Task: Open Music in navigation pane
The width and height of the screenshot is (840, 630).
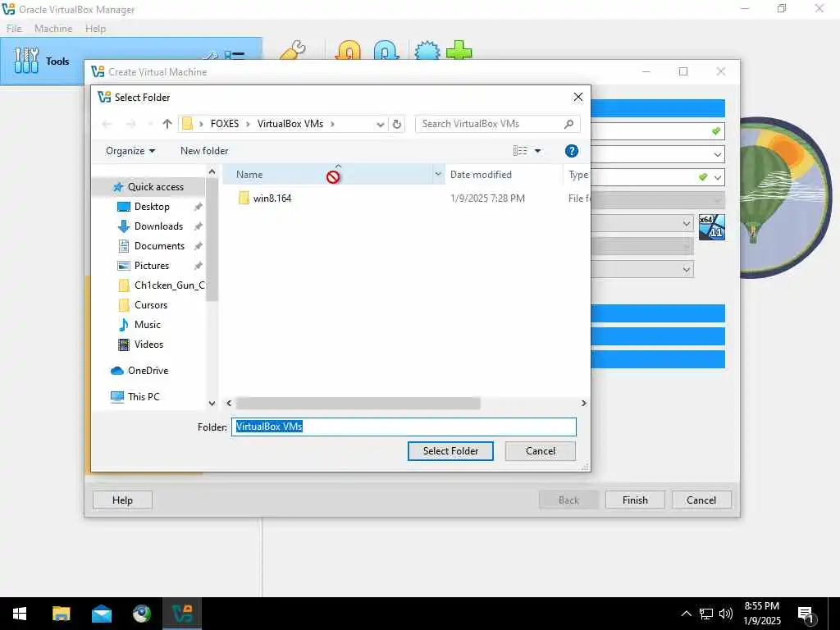Action: click(147, 325)
